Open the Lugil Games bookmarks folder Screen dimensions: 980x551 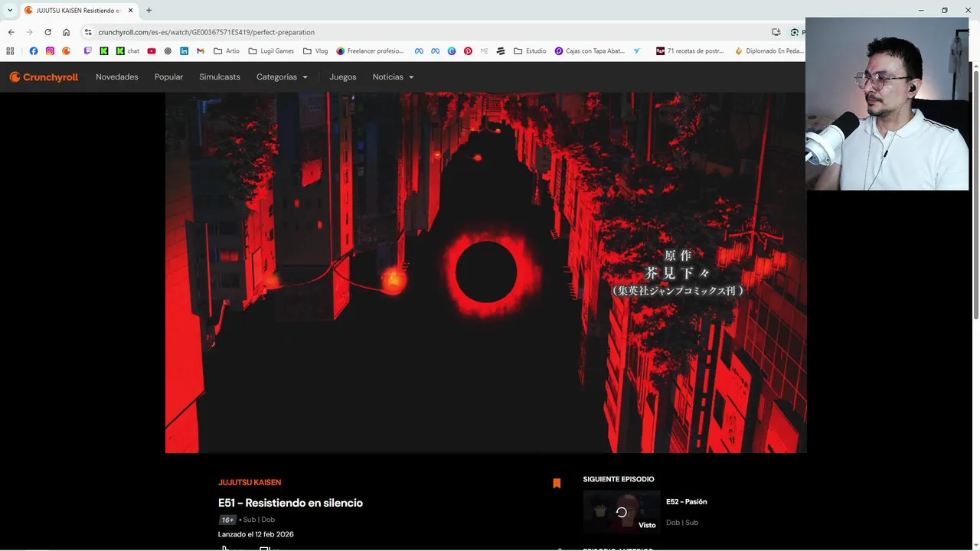[271, 51]
